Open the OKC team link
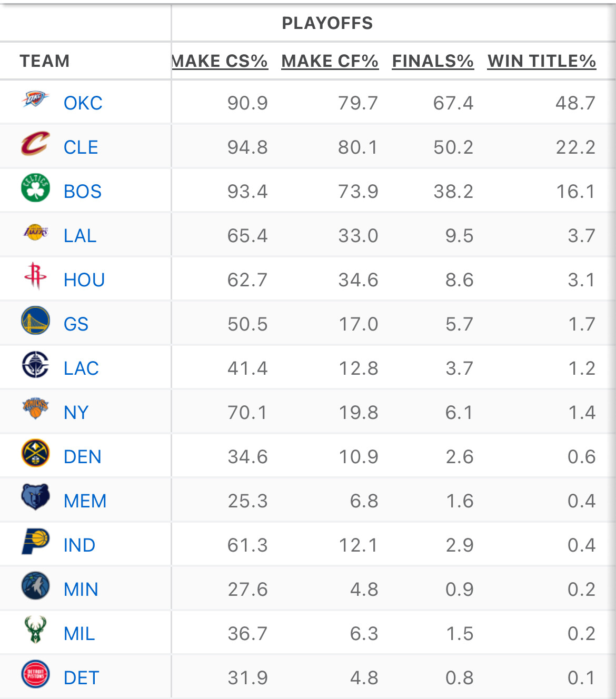 (83, 103)
